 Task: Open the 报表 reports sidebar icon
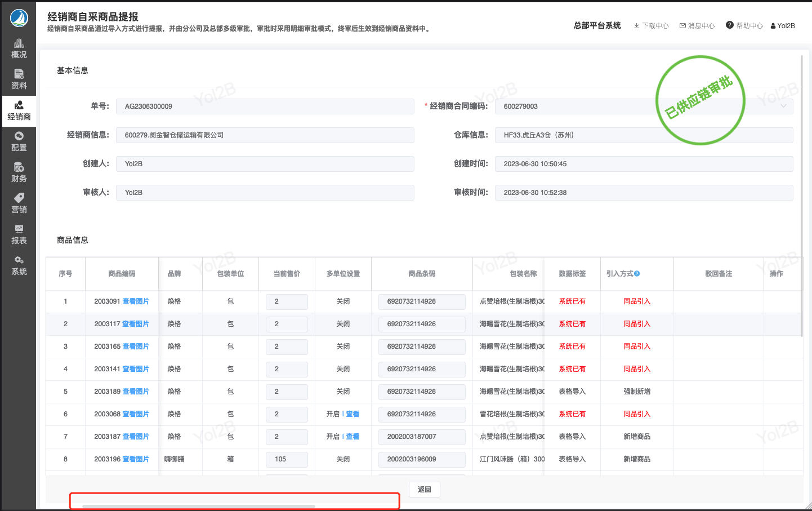click(x=19, y=235)
